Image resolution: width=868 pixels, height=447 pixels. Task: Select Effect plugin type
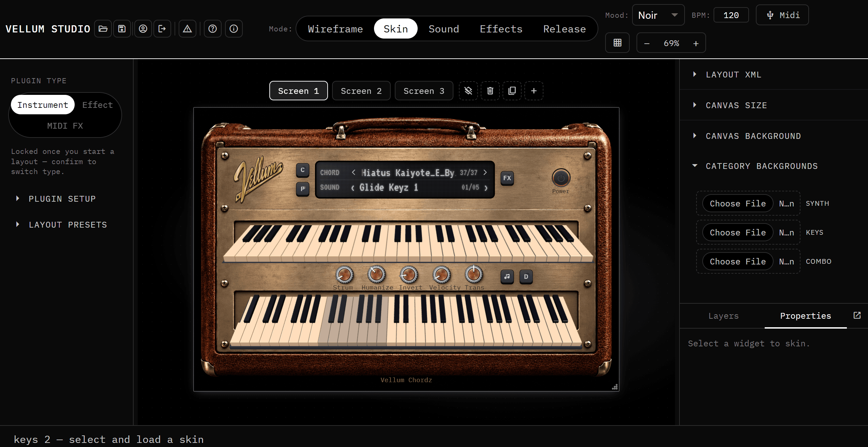coord(98,105)
